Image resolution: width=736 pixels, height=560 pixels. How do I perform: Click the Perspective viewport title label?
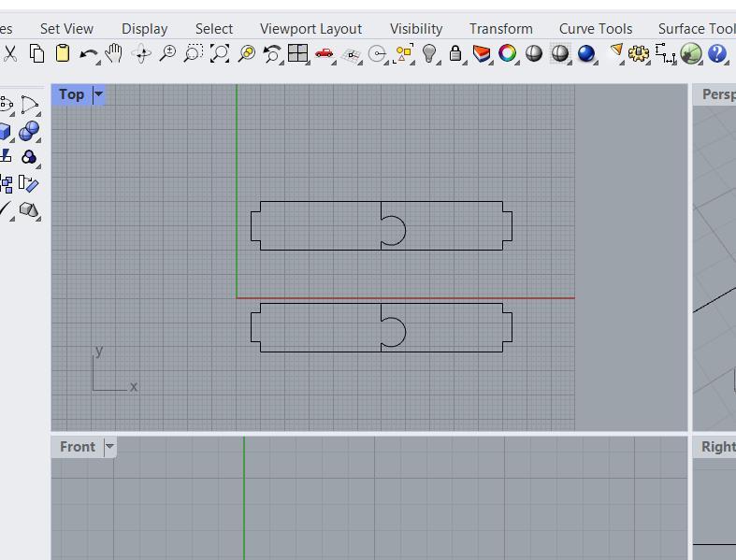[718, 94]
